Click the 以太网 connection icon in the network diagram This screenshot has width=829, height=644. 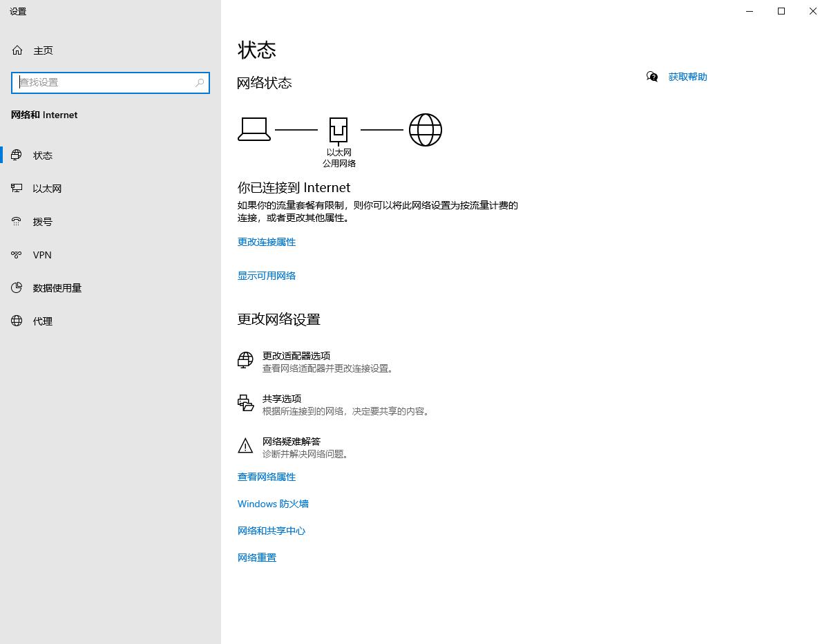[x=339, y=129]
